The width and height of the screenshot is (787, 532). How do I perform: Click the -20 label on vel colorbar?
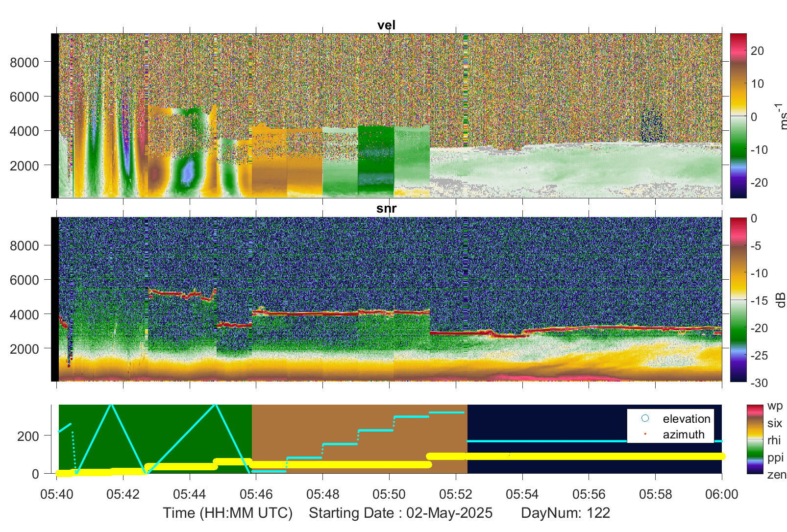pyautogui.click(x=759, y=183)
